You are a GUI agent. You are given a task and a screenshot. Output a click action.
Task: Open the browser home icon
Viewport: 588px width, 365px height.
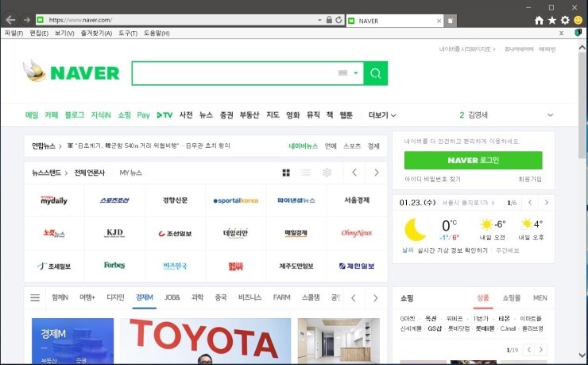coord(539,20)
